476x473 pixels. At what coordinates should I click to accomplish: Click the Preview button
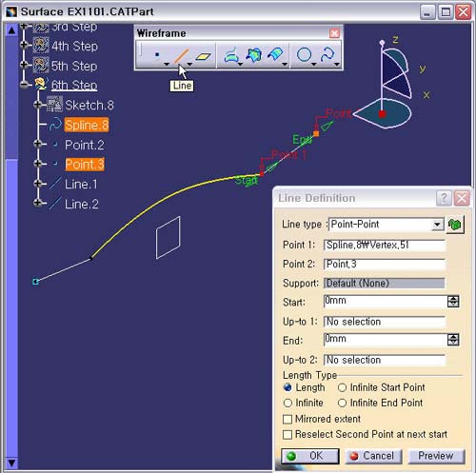tap(436, 456)
